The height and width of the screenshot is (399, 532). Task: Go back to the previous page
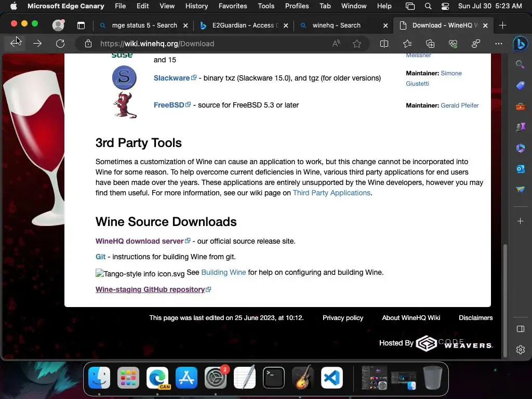tap(14, 44)
